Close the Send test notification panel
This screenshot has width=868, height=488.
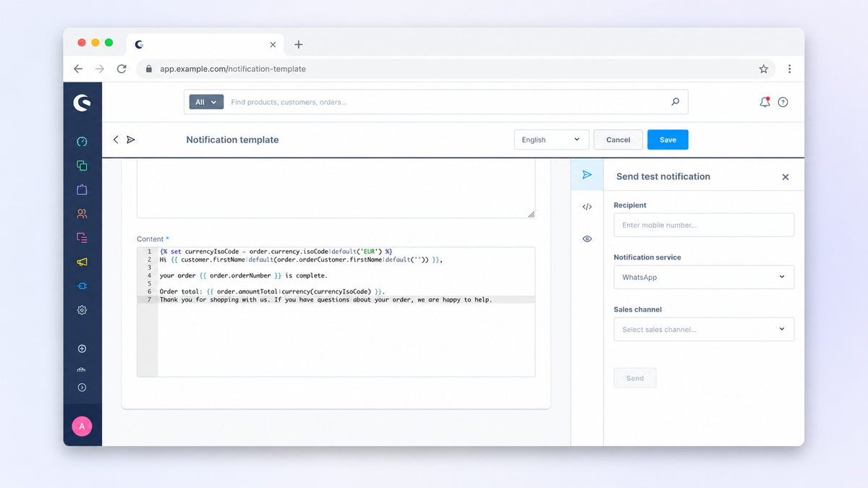tap(786, 177)
